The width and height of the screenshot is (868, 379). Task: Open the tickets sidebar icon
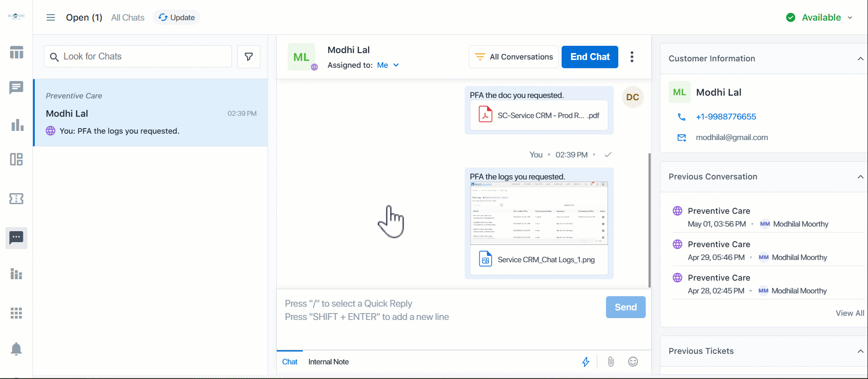point(16,199)
